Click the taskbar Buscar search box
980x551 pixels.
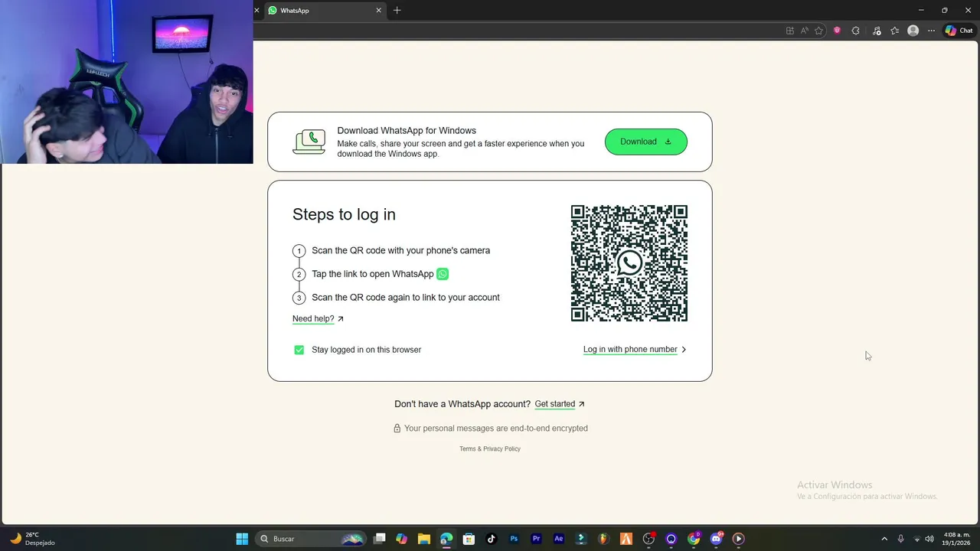coord(310,539)
